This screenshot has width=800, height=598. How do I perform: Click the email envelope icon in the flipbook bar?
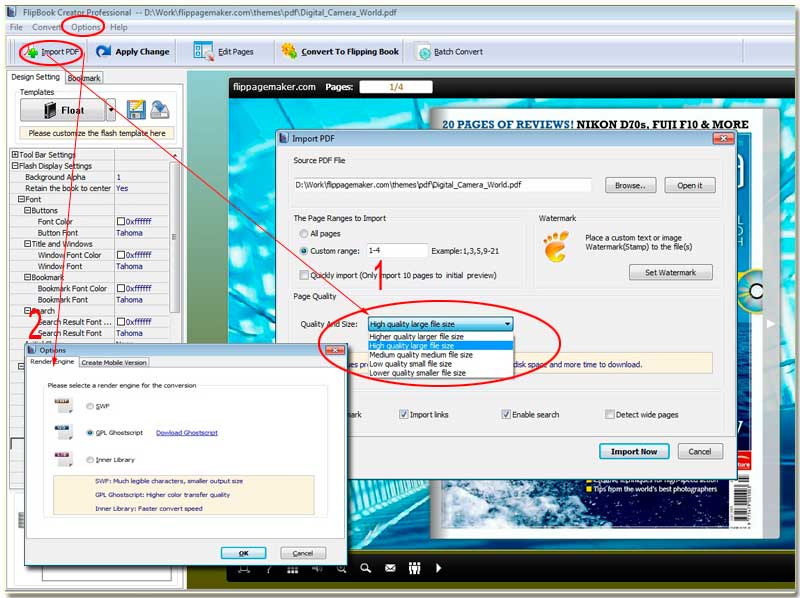pos(389,568)
